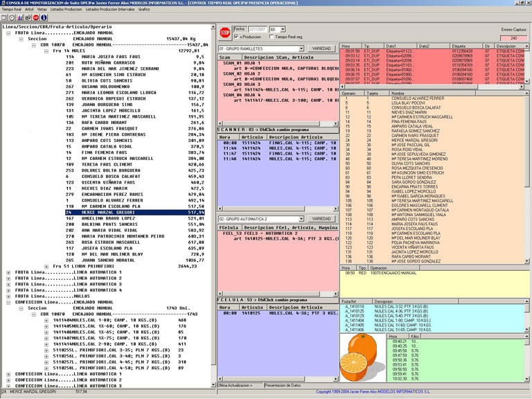The image size is (532, 399).
Task: Select OKSANA HOLOVANENKO tree row
Action: pyautogui.click(x=135, y=87)
